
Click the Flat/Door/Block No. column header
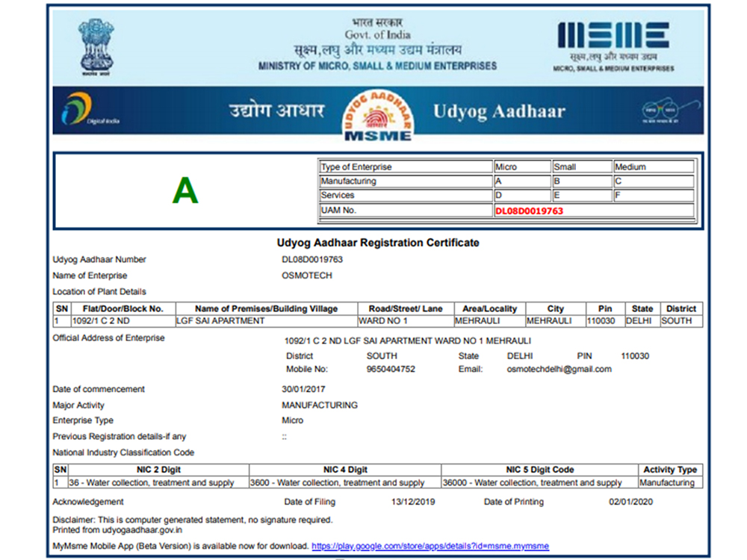(123, 308)
